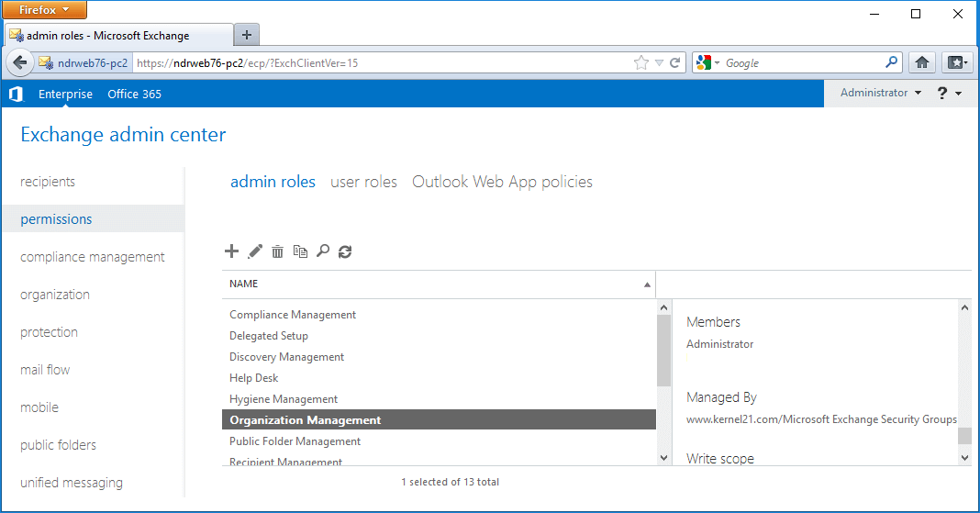Edit the selected role group with pencil icon
Viewport: 980px width, 513px height.
(x=255, y=251)
